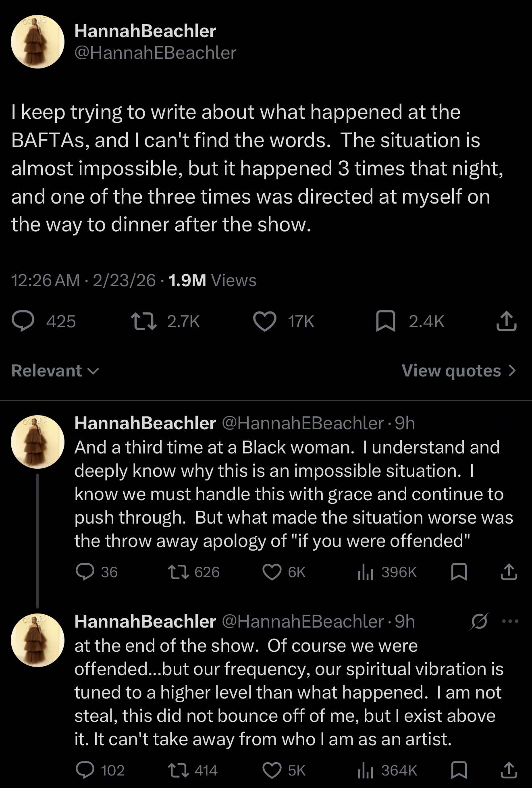Like the last reply with 5K likes
532x788 pixels.
coord(272,770)
